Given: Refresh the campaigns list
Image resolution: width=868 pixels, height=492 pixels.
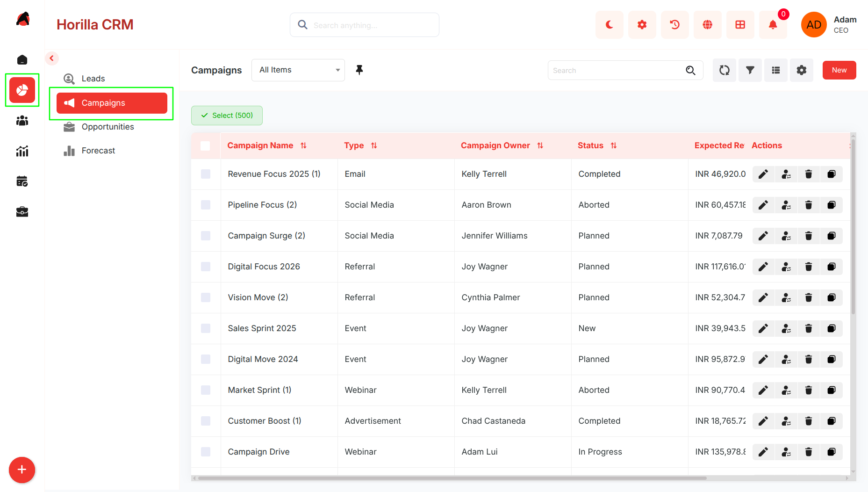Looking at the screenshot, I should (724, 70).
